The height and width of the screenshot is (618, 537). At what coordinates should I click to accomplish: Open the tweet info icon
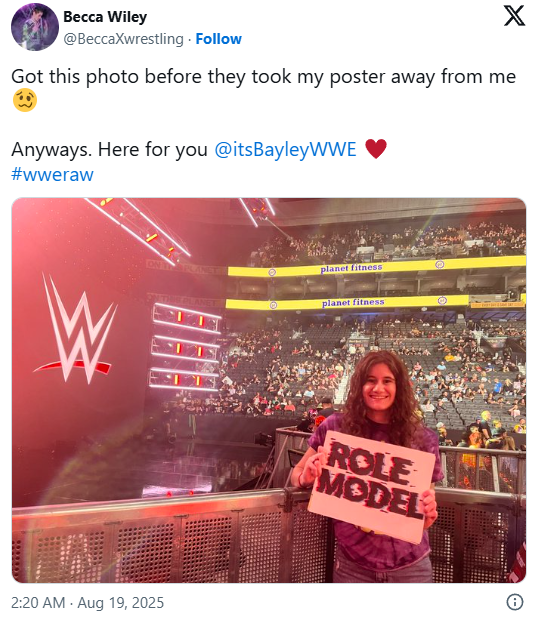(515, 602)
